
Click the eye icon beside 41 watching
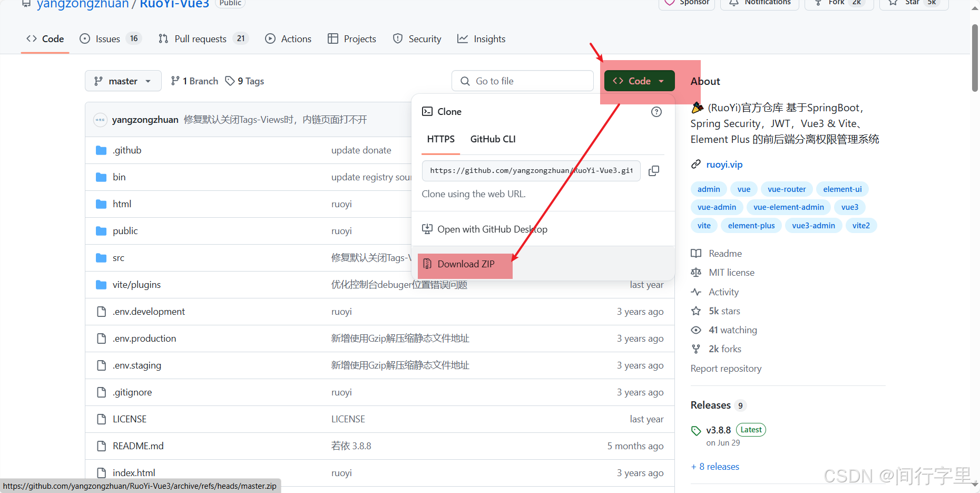[x=696, y=330]
